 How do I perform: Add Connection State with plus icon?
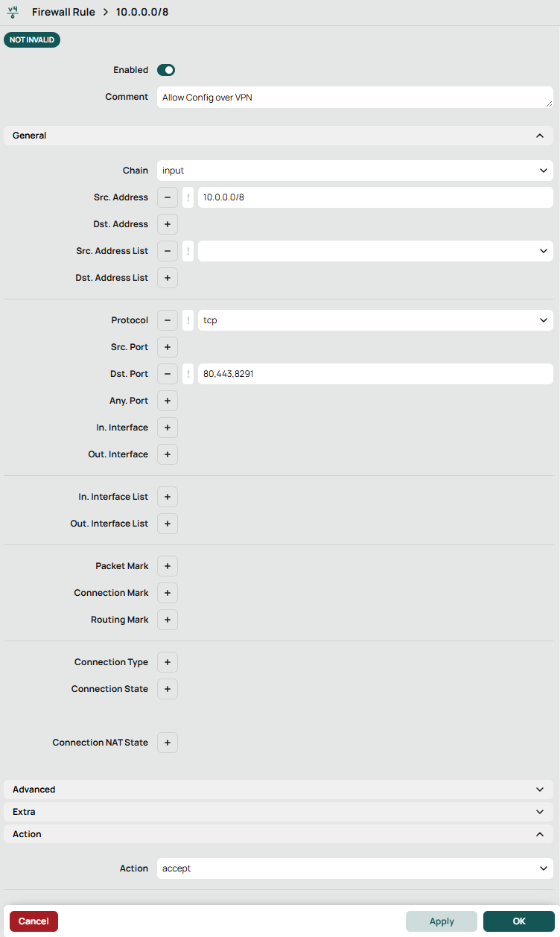(x=167, y=689)
